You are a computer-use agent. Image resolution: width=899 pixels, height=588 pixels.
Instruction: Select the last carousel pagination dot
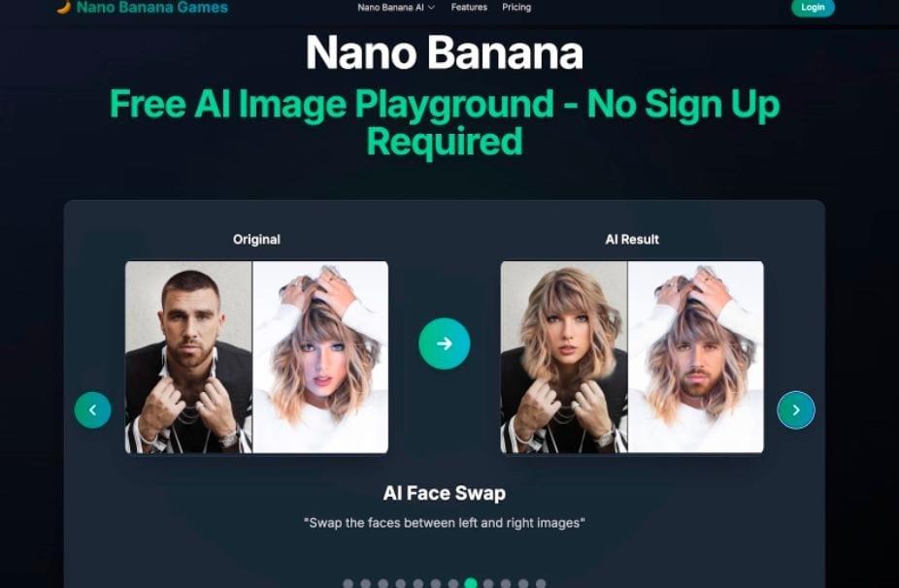pyautogui.click(x=541, y=584)
